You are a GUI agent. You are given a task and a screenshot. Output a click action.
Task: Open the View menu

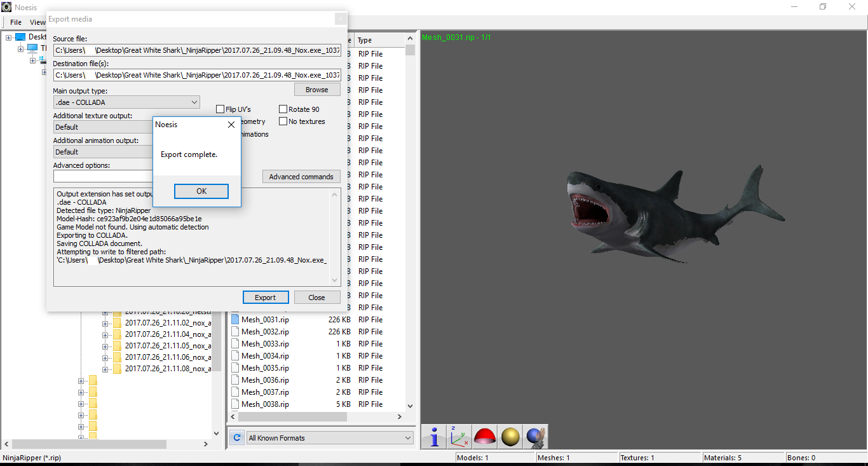[37, 22]
